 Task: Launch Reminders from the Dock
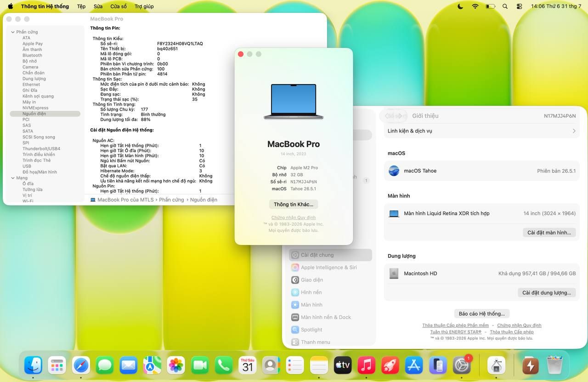coord(295,365)
